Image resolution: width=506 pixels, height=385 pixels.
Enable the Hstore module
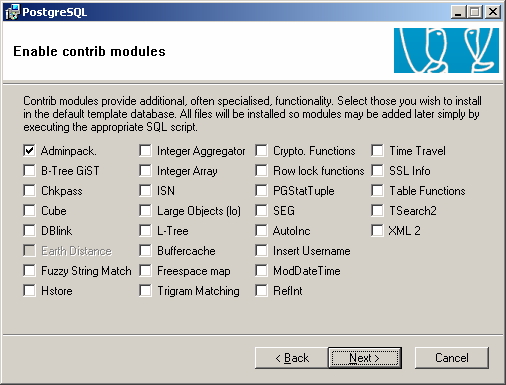[x=29, y=291]
